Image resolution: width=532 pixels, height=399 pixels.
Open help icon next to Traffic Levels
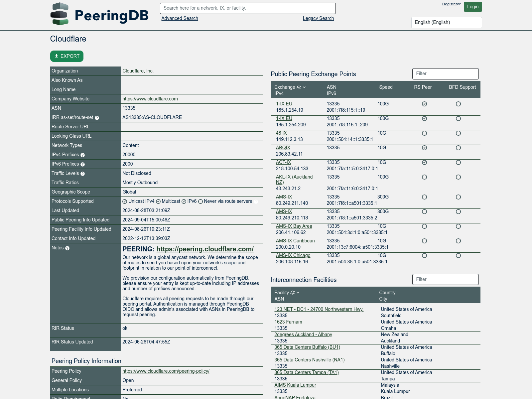[82, 174]
